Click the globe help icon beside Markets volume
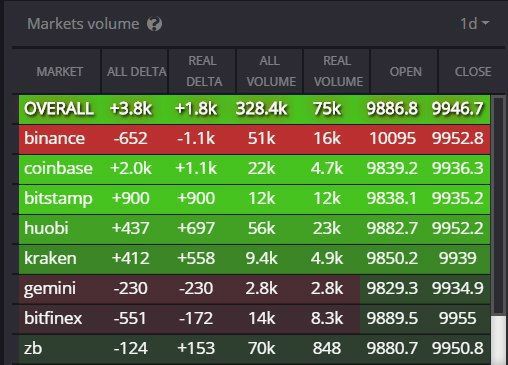508x365 pixels. coord(155,24)
